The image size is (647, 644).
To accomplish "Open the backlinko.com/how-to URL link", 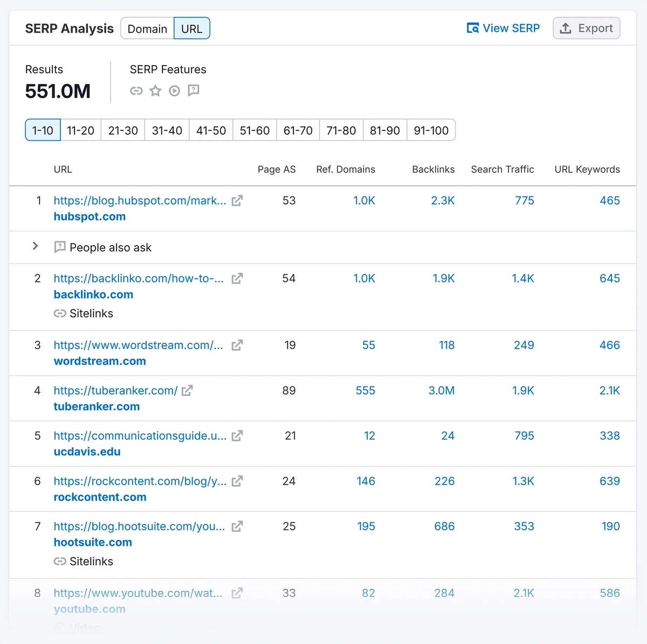I will pos(139,279).
